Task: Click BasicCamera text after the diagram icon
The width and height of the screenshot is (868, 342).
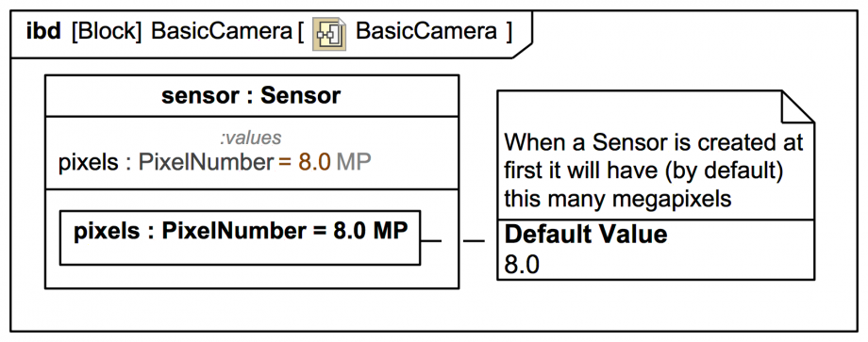Action: 426,31
